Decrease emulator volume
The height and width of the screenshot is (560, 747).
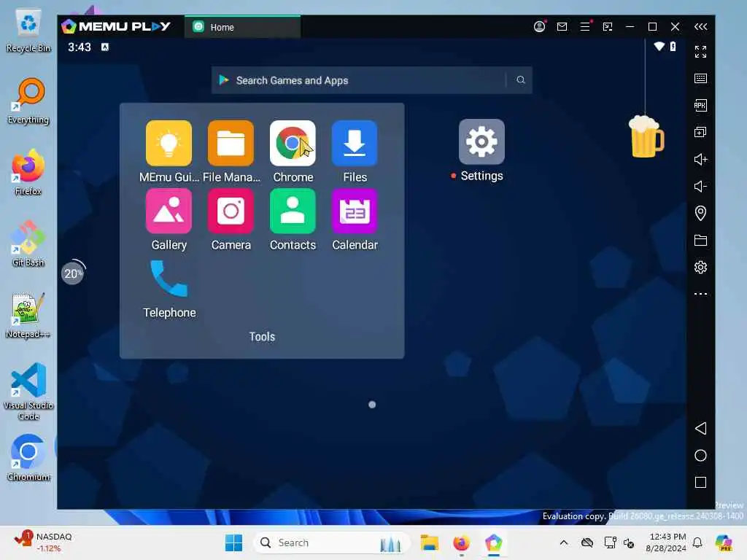click(x=700, y=186)
